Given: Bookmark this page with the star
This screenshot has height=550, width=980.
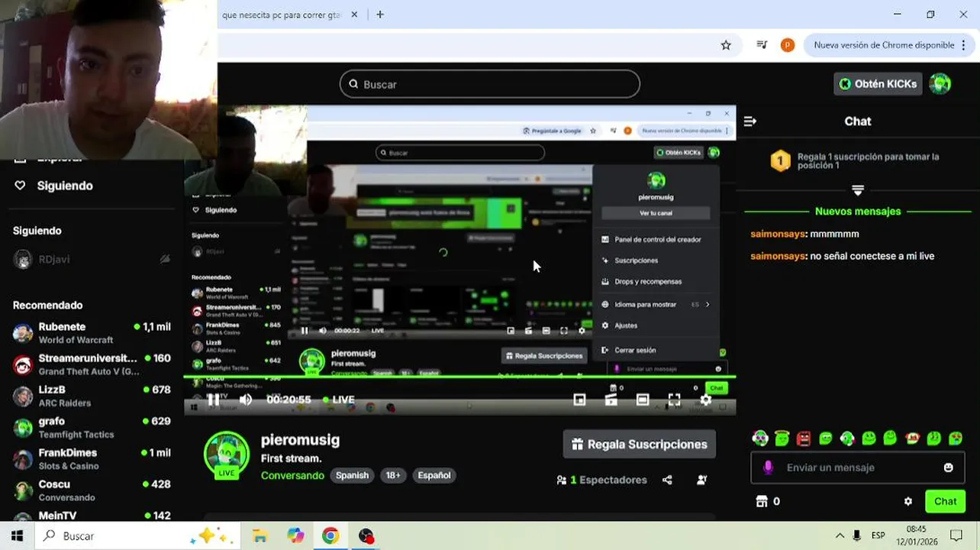Looking at the screenshot, I should tap(726, 45).
